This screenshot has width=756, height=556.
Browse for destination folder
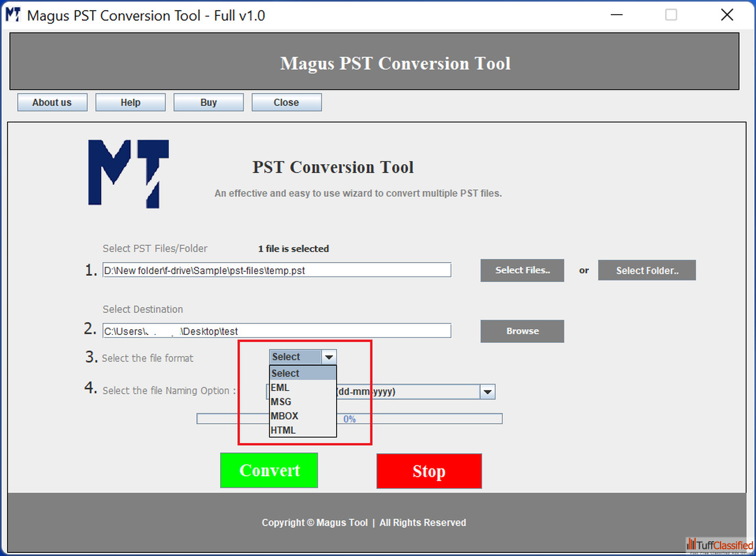522,331
